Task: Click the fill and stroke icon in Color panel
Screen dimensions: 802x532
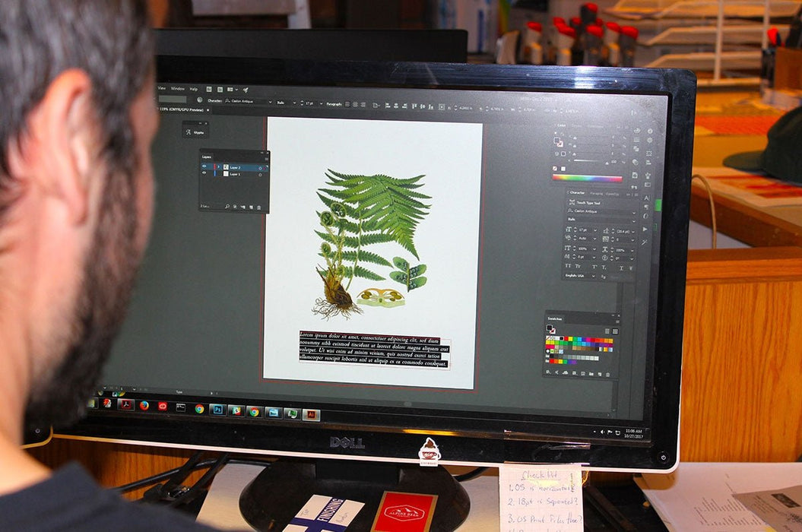Action: [559, 142]
